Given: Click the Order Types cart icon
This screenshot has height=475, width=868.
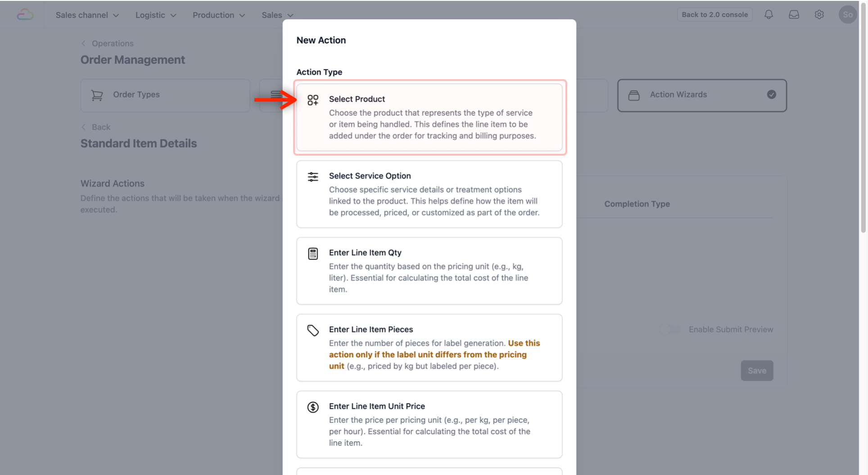Looking at the screenshot, I should point(97,95).
